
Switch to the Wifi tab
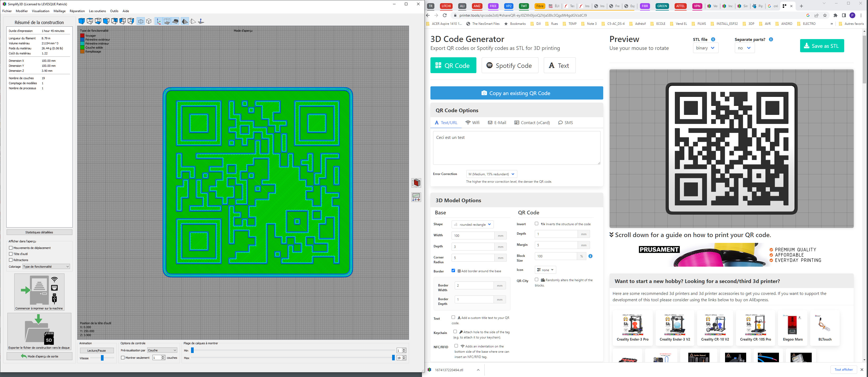[472, 122]
